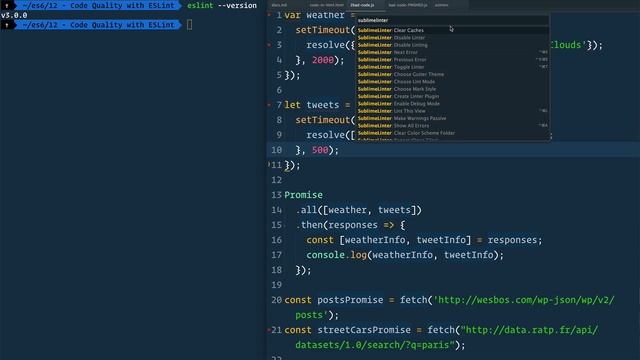
Task: Click 'responses' parameter on line 15
Action: coord(353,225)
